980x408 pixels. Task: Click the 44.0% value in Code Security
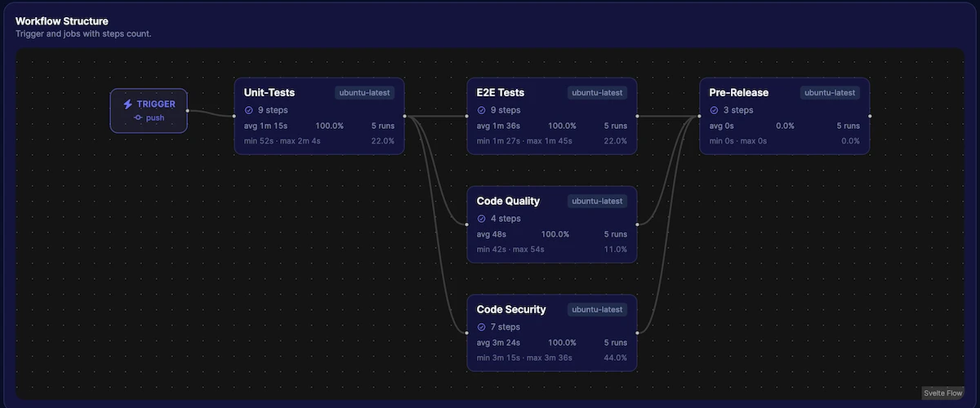point(615,357)
